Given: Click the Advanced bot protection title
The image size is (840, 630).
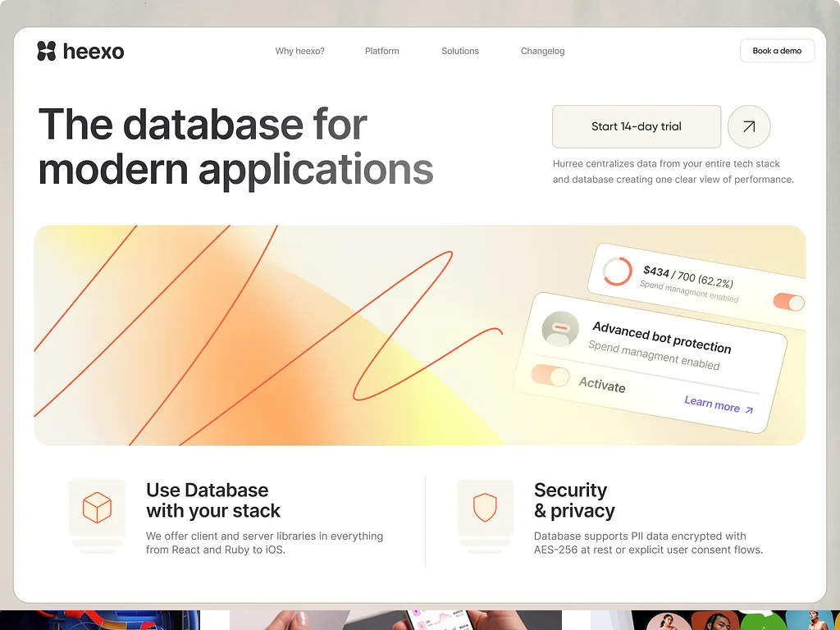Looking at the screenshot, I should (x=661, y=337).
